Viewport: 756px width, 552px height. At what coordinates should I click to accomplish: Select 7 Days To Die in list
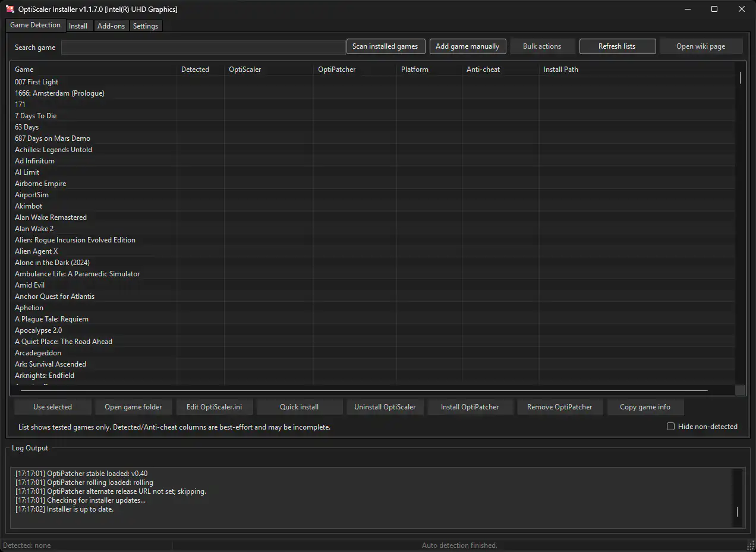pyautogui.click(x=373, y=116)
